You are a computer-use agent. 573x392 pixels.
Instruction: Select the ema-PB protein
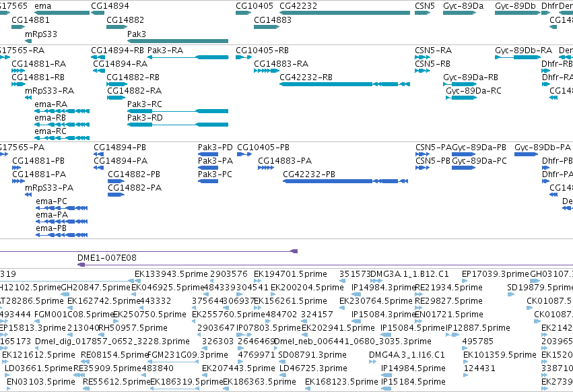coord(62,235)
